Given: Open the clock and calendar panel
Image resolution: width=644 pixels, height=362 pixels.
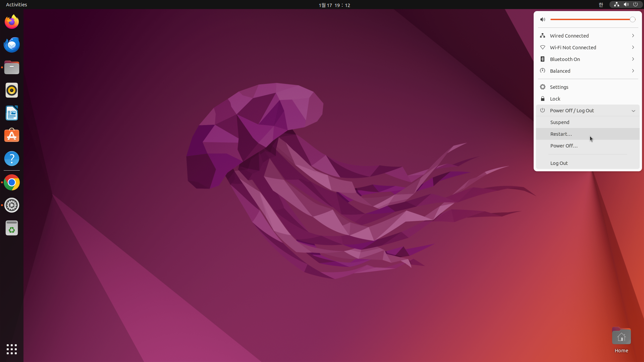Looking at the screenshot, I should tap(334, 5).
